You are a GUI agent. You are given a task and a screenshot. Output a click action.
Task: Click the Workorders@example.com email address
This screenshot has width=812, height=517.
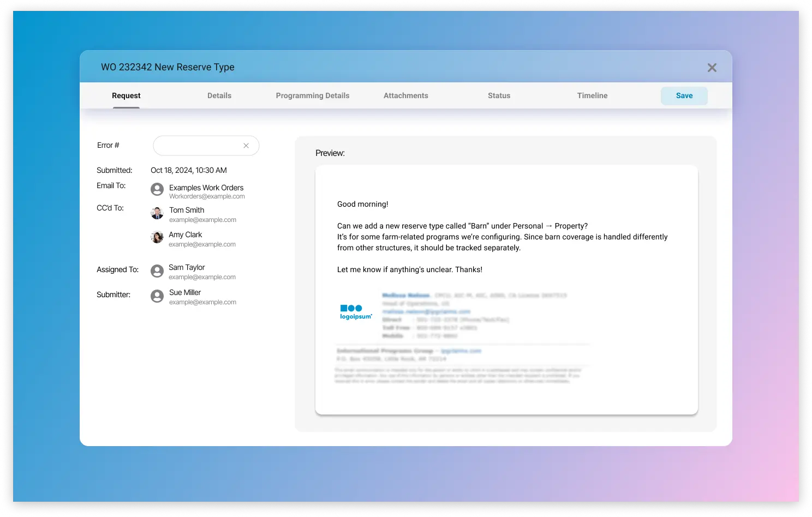click(x=207, y=196)
